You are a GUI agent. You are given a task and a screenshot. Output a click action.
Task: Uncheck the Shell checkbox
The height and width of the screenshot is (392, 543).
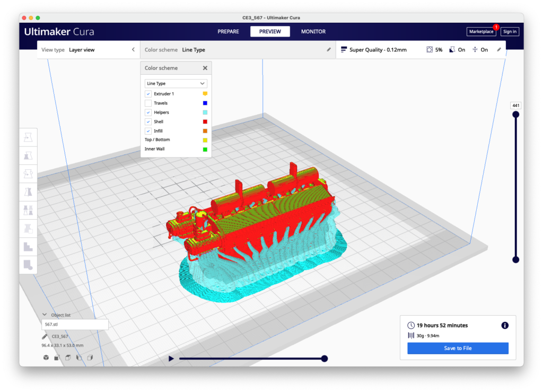[148, 122]
